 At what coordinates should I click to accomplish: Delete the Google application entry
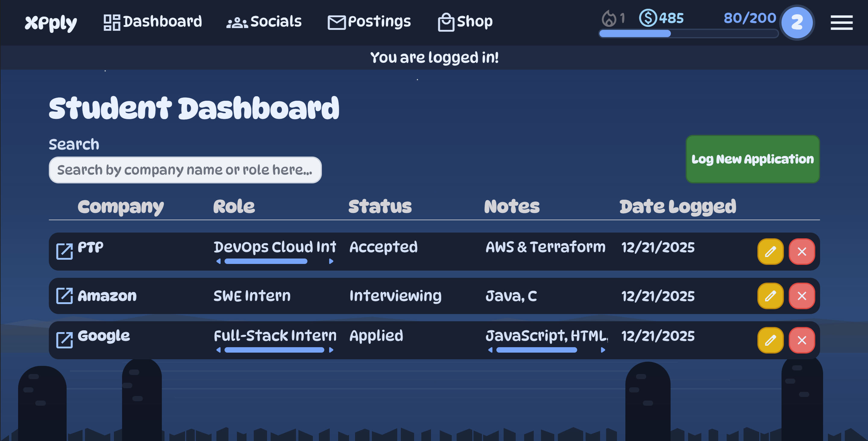tap(802, 340)
